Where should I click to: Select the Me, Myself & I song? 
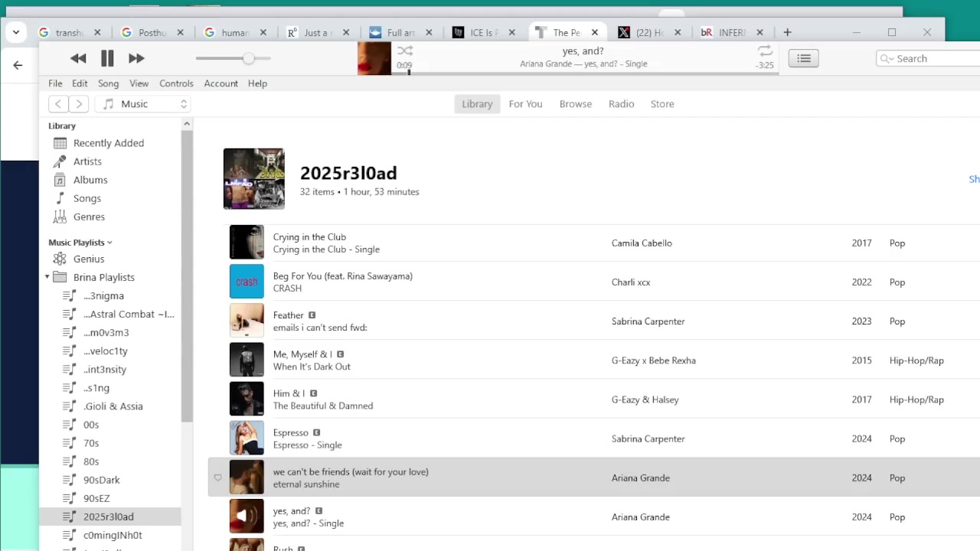[594, 360]
